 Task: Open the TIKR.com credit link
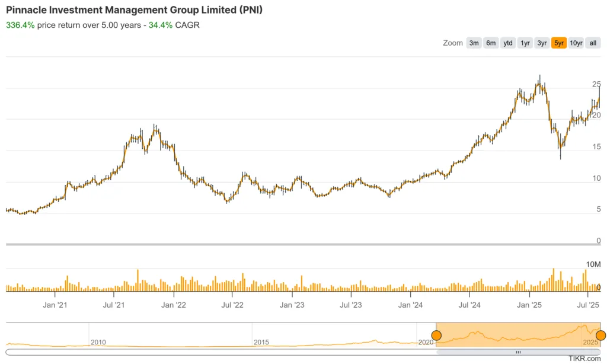click(x=584, y=359)
